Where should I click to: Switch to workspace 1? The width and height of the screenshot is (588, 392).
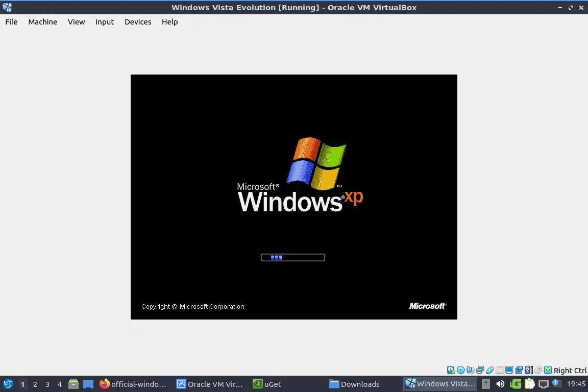(22, 384)
